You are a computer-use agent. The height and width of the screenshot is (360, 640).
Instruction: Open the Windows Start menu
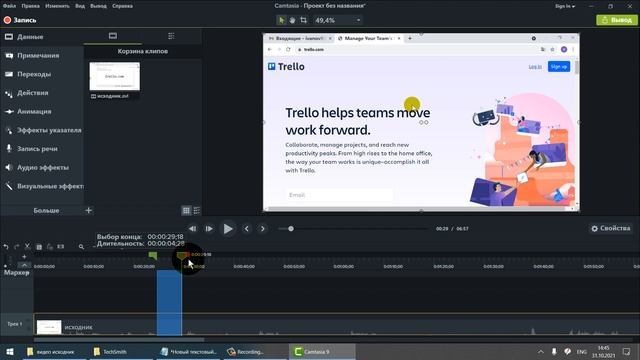point(10,351)
